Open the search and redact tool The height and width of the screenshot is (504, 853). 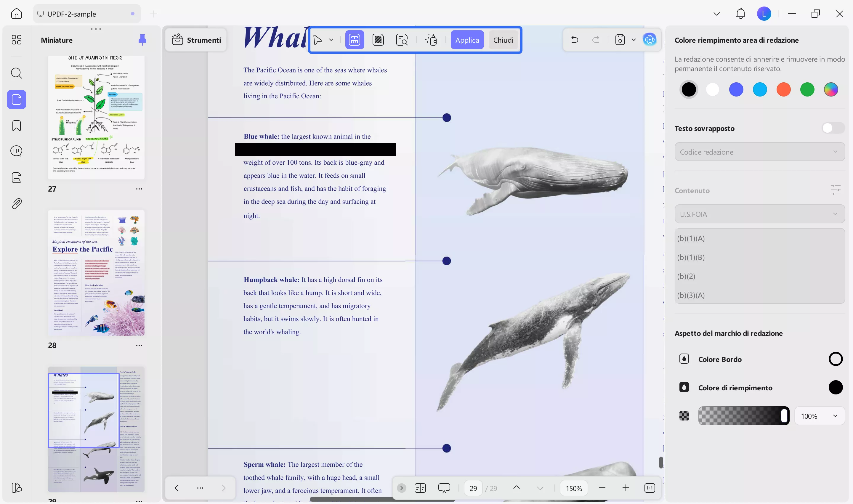tap(402, 40)
